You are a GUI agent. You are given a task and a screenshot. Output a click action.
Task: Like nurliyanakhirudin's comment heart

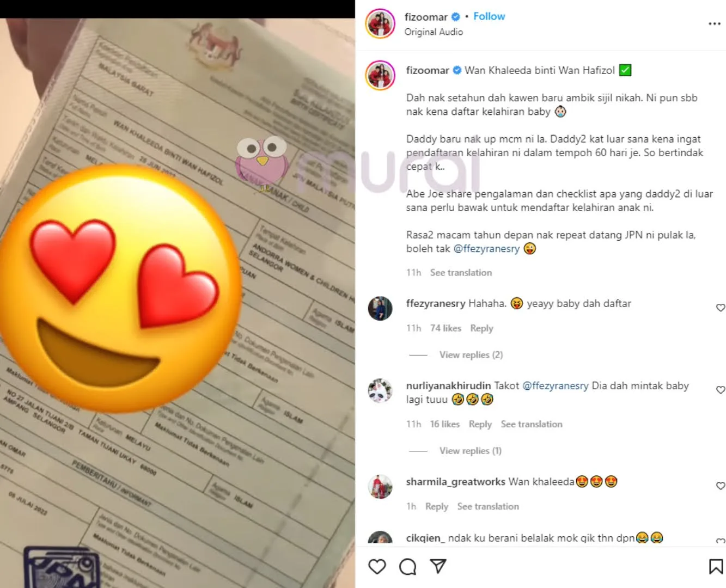pyautogui.click(x=721, y=390)
